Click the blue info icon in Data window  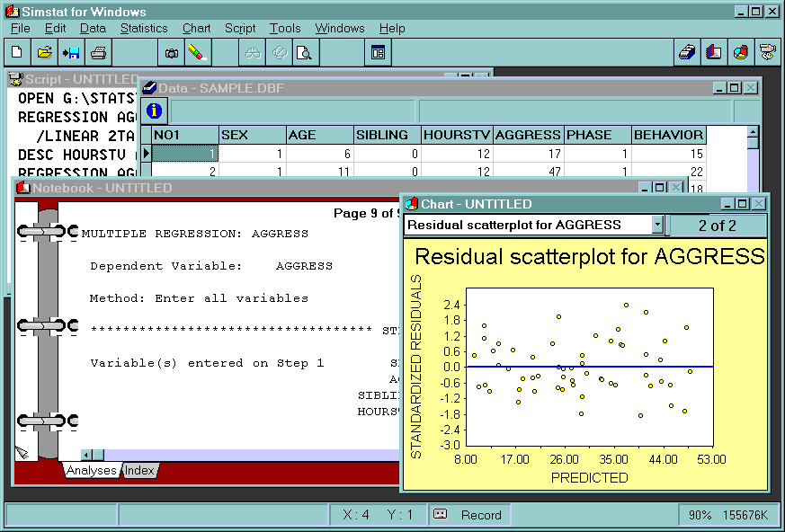pyautogui.click(x=154, y=111)
